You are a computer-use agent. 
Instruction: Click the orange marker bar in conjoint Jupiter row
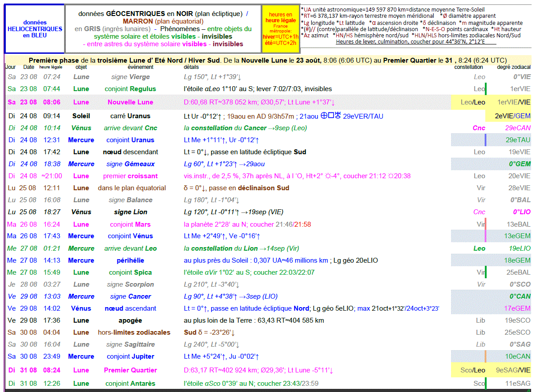click(485, 356)
